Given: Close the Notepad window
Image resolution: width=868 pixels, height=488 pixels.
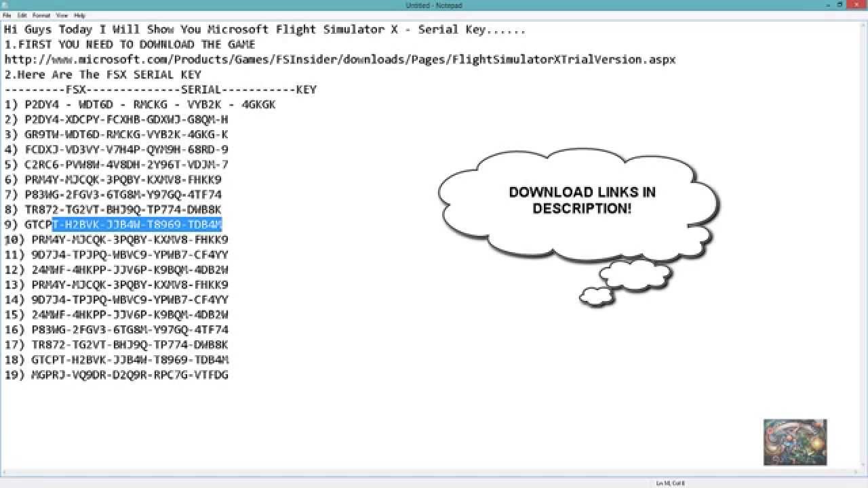Looking at the screenshot, I should pos(856,5).
